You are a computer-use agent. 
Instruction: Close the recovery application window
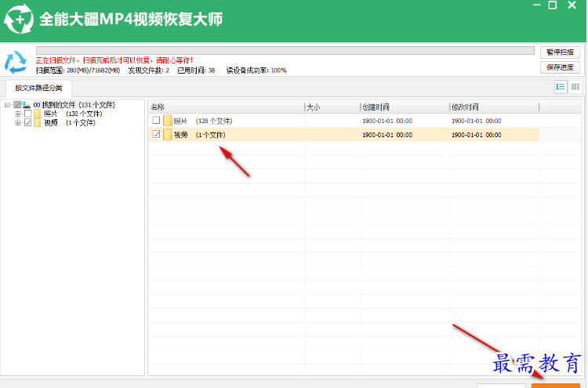click(x=572, y=5)
